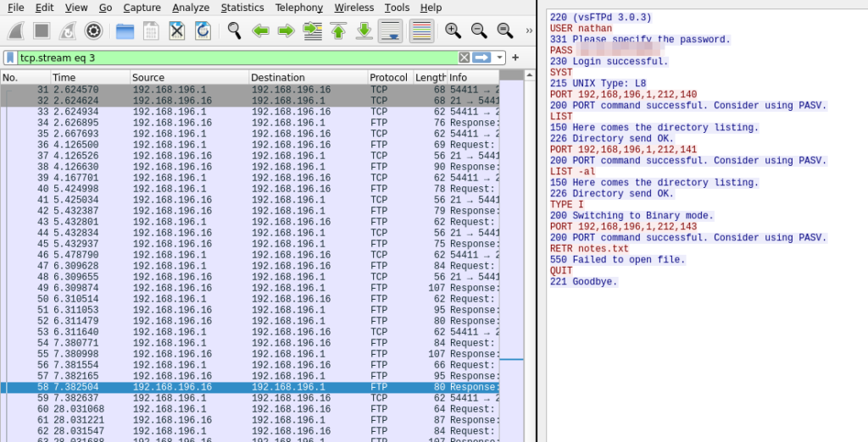
Task: Clear the display filter
Action: tap(464, 58)
